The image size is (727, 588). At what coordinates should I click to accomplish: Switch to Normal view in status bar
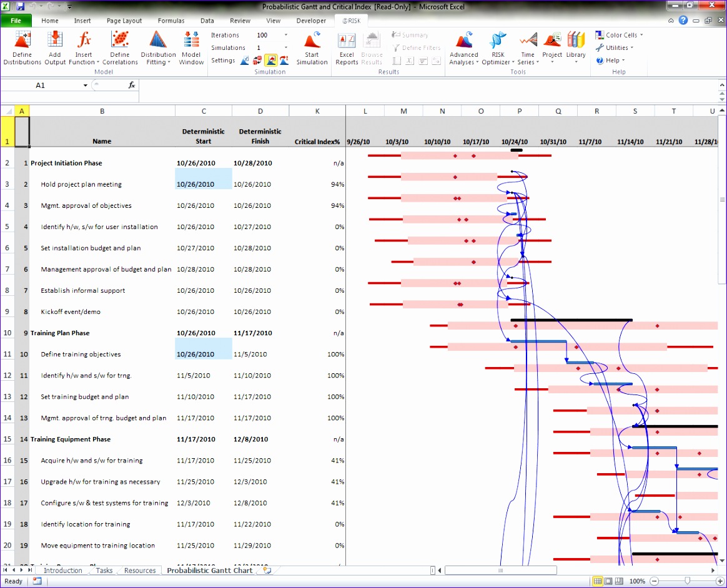point(598,581)
